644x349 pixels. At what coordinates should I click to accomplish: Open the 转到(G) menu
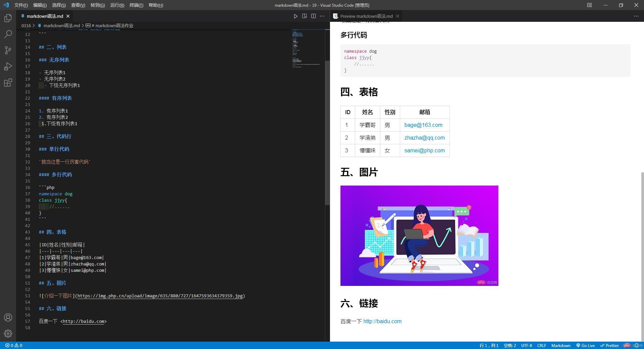point(98,5)
